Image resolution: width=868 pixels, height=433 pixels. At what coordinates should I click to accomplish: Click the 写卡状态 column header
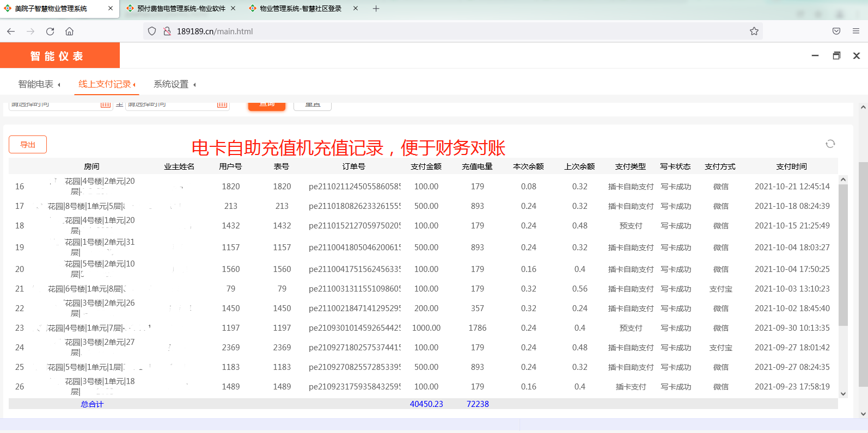click(x=675, y=166)
